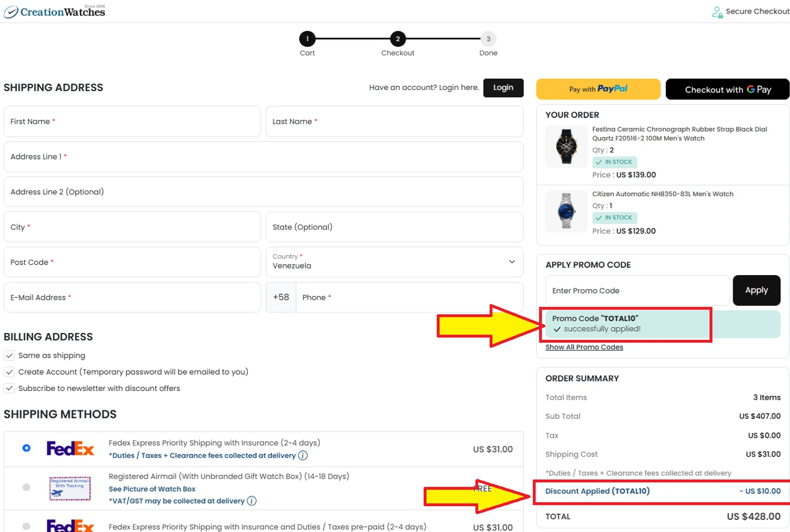The height and width of the screenshot is (532, 790).
Task: Click the TOTAL US $428.00 amount
Action: 754,517
